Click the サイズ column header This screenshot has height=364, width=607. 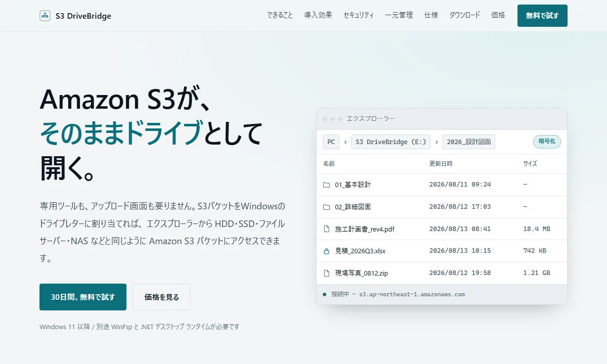pyautogui.click(x=530, y=164)
